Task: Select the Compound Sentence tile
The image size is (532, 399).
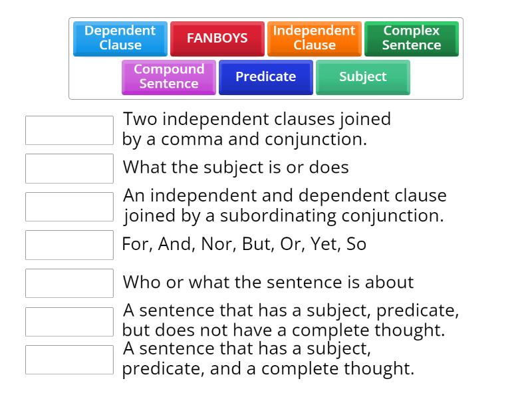Action: tap(168, 76)
